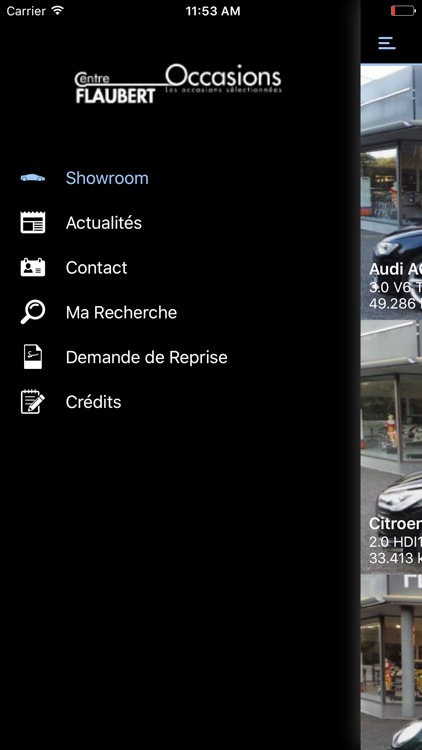Image resolution: width=422 pixels, height=750 pixels.
Task: Tap the Citroen listing title text
Action: [x=395, y=524]
